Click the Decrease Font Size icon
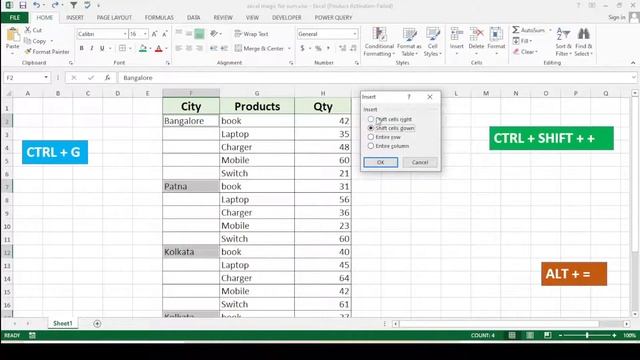The width and height of the screenshot is (640, 360). (164, 34)
